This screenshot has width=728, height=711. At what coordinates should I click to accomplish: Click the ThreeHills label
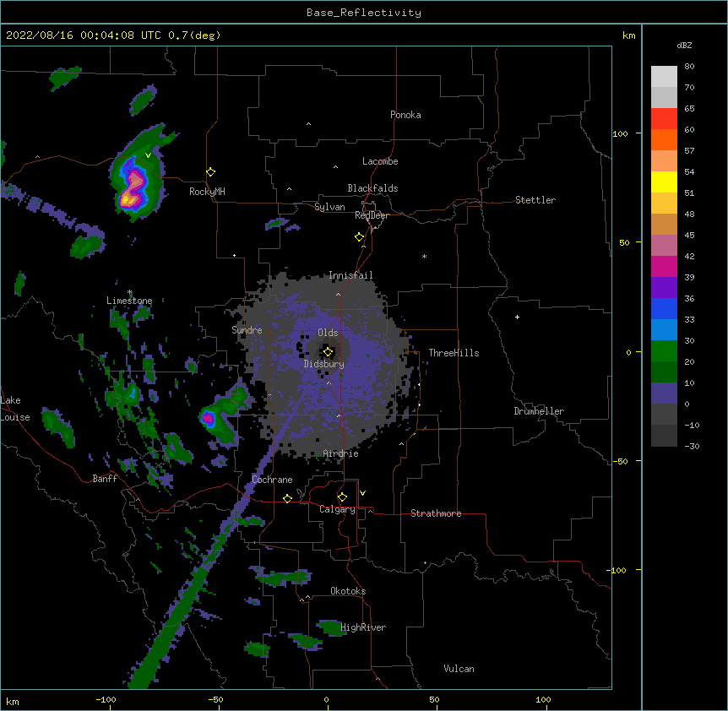click(454, 353)
